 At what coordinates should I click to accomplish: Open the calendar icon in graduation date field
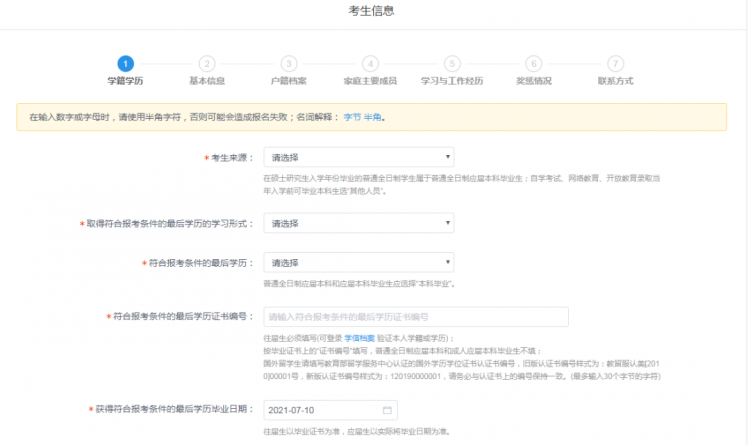(x=387, y=410)
